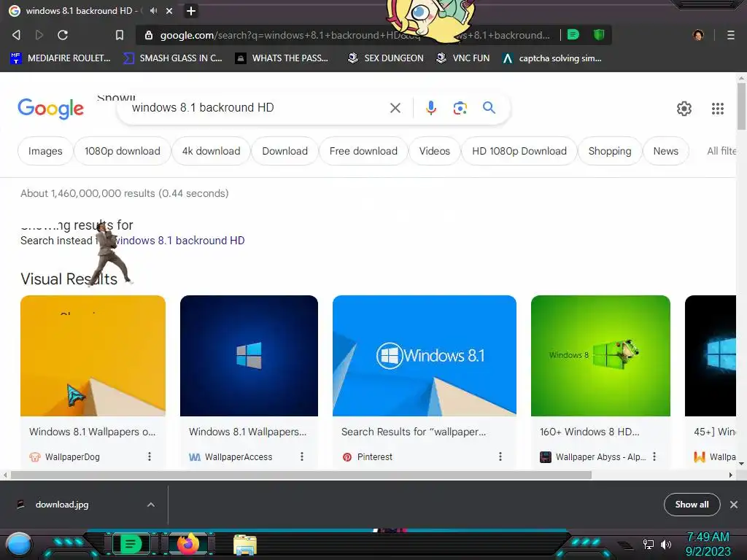This screenshot has width=747, height=560.
Task: Bookmark this page with the bookmark icon
Action: [x=120, y=35]
